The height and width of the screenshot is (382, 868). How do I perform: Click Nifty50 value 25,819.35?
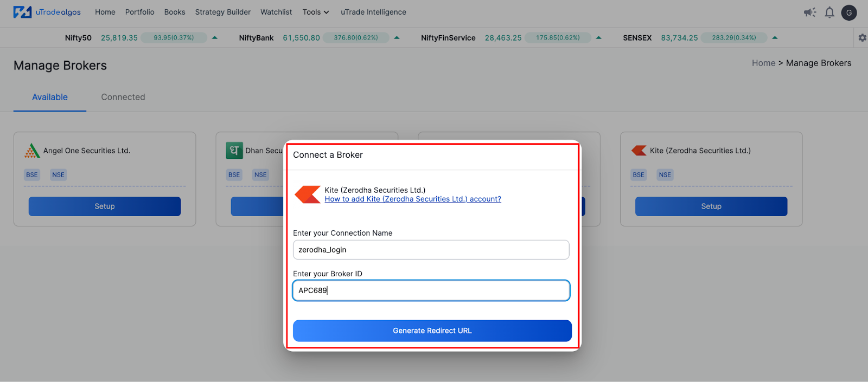[x=119, y=38]
